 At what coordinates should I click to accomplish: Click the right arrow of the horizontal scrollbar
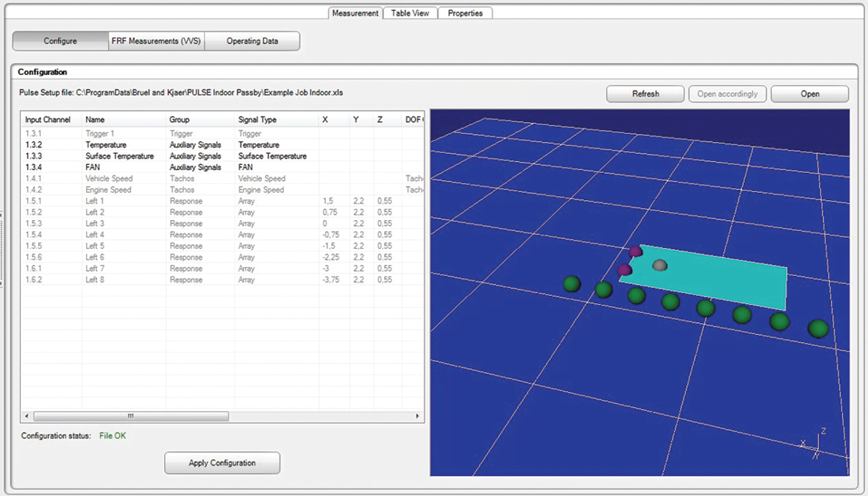pyautogui.click(x=417, y=416)
